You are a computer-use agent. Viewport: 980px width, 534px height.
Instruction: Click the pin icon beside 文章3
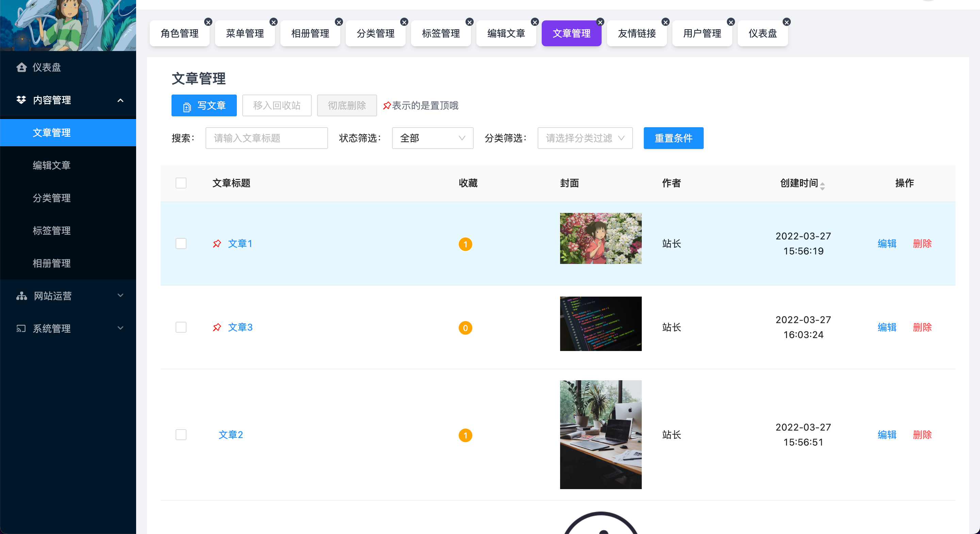click(x=217, y=328)
